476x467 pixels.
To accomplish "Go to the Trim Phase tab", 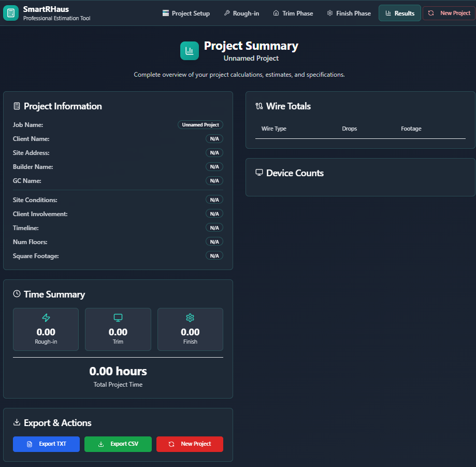I will point(293,13).
